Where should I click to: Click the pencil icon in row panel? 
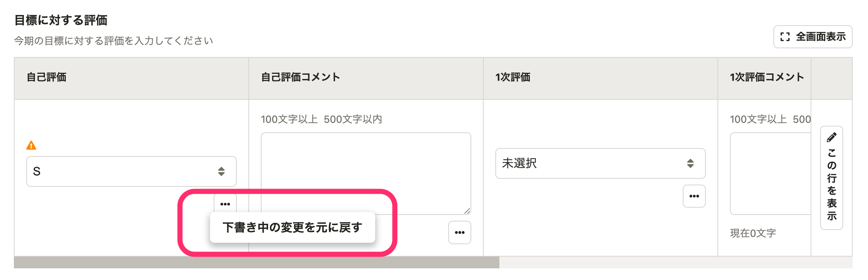coord(831,137)
